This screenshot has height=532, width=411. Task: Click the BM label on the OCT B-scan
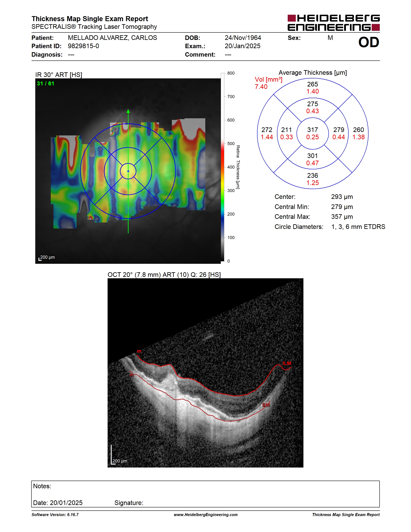coord(266,405)
